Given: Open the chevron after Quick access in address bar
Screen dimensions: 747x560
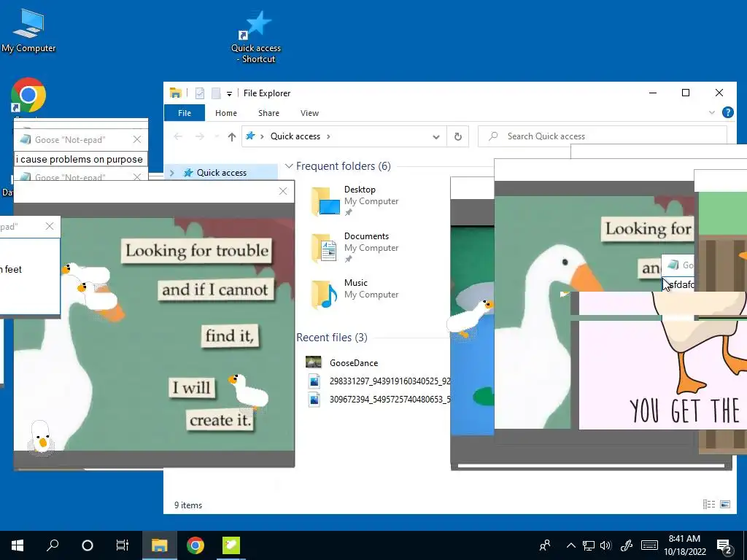Looking at the screenshot, I should [328, 136].
